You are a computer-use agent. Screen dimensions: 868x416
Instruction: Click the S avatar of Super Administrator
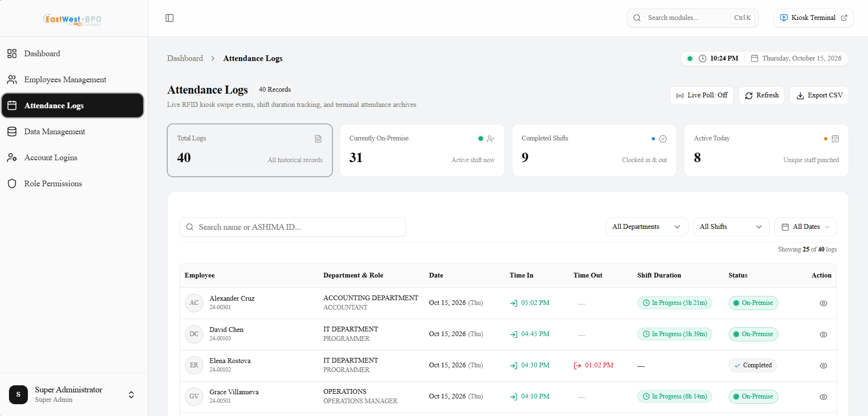click(x=18, y=395)
